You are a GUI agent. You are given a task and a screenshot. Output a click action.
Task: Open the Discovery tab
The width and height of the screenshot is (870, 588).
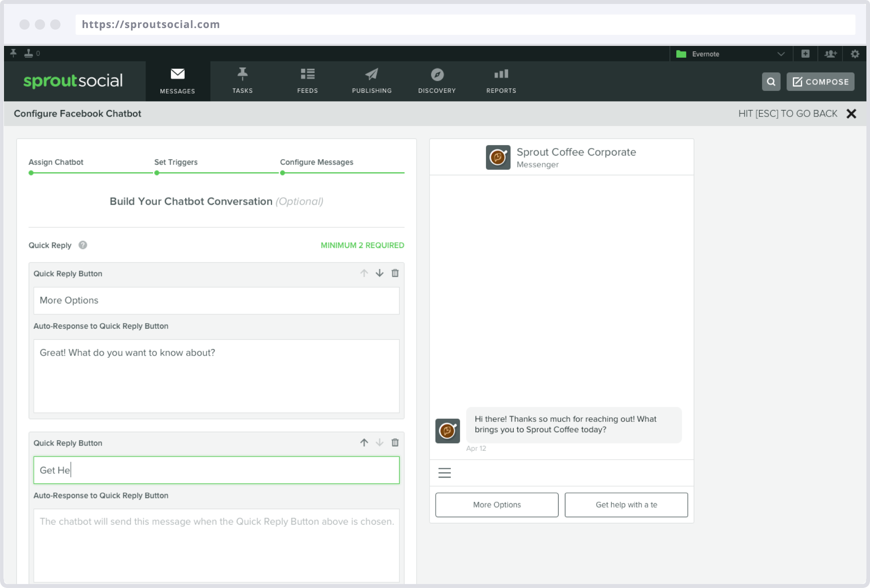pyautogui.click(x=437, y=81)
